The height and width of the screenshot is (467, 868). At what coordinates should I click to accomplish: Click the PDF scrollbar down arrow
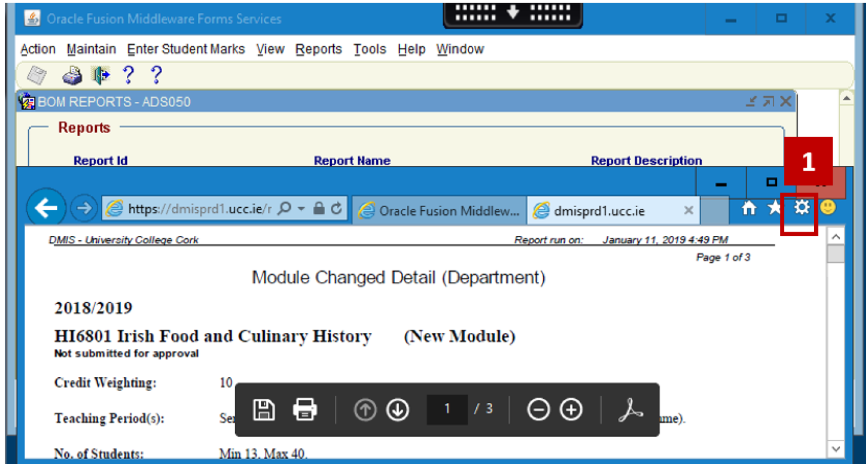[x=836, y=448]
